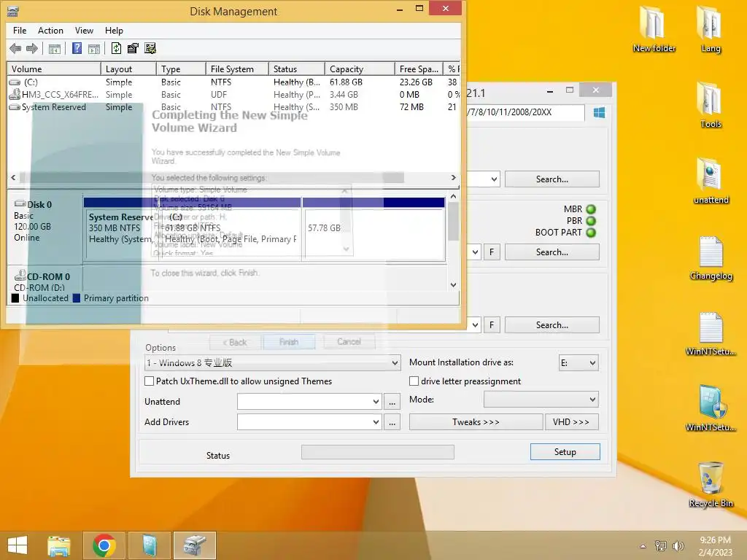Toggle the Show/Hide Action Pane toolbar icon
The height and width of the screenshot is (560, 747).
94,49
